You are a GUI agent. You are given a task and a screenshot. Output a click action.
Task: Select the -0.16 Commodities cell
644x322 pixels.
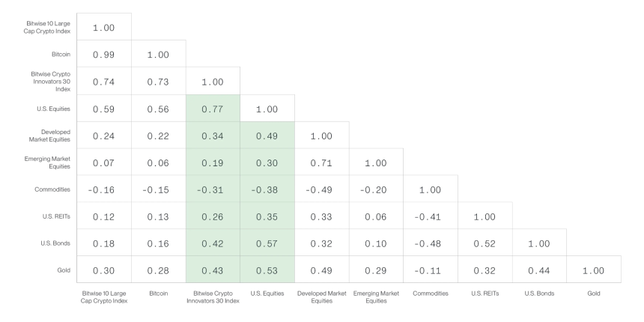pos(104,189)
